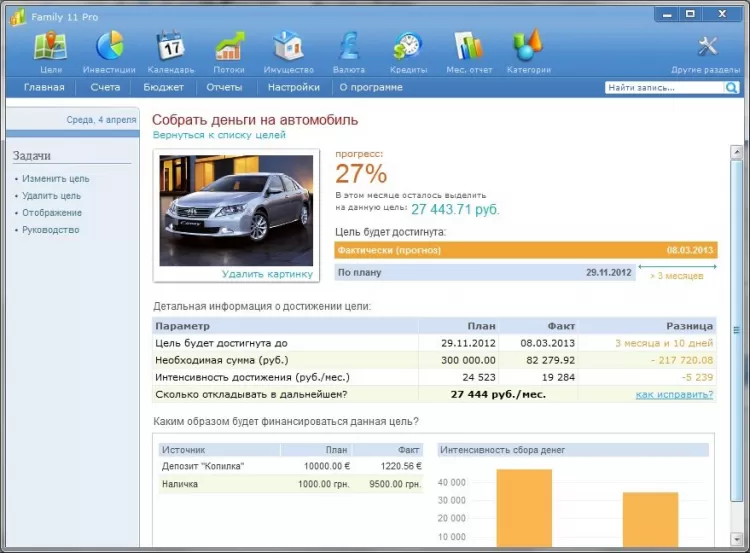The image size is (750, 553).
Task: Follow the как исправить? link
Action: tap(674, 395)
